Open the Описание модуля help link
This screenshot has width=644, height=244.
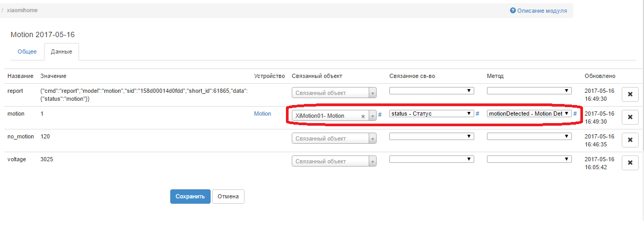[x=538, y=11]
